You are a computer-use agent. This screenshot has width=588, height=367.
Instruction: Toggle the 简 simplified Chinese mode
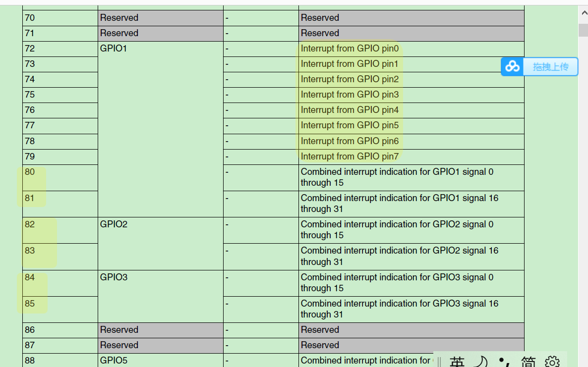tap(529, 362)
